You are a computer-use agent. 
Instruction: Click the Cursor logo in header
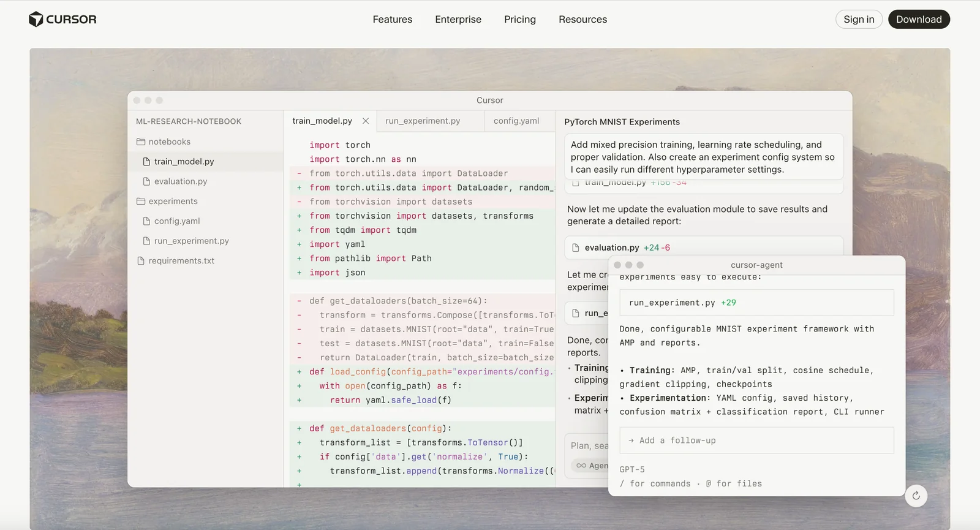(x=62, y=20)
